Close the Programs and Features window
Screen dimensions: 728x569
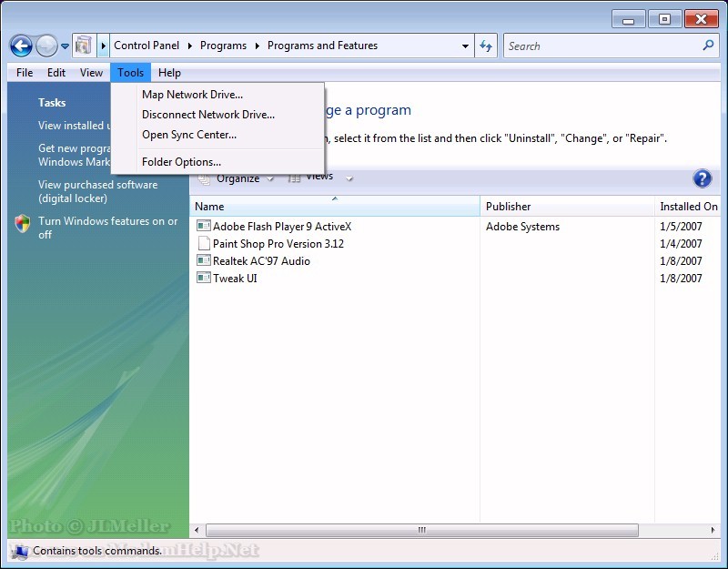tap(701, 19)
